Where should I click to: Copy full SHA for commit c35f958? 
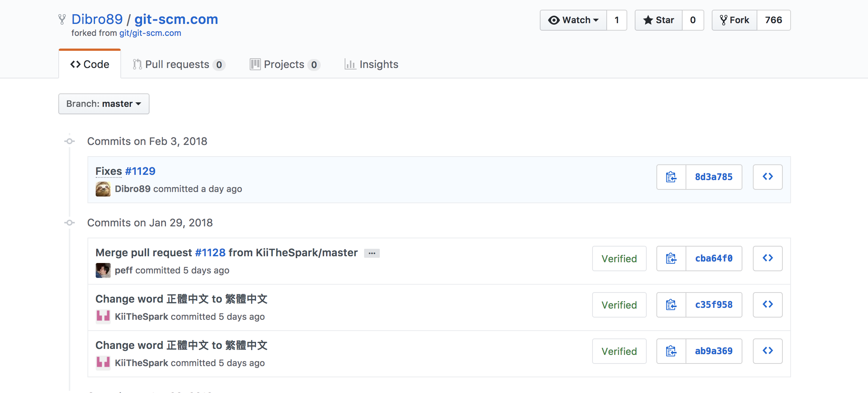pyautogui.click(x=671, y=305)
